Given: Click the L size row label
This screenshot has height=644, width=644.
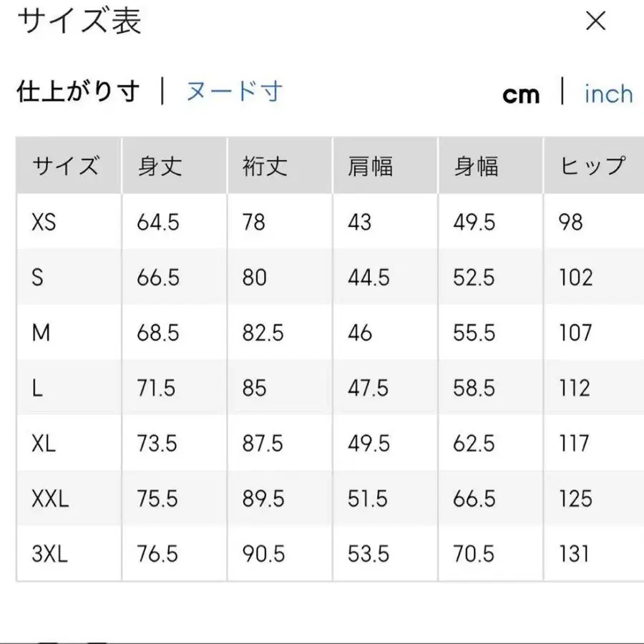Looking at the screenshot, I should pos(38,388).
